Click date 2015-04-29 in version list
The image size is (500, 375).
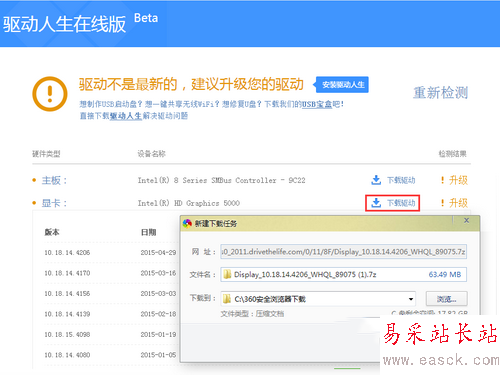[x=158, y=253]
